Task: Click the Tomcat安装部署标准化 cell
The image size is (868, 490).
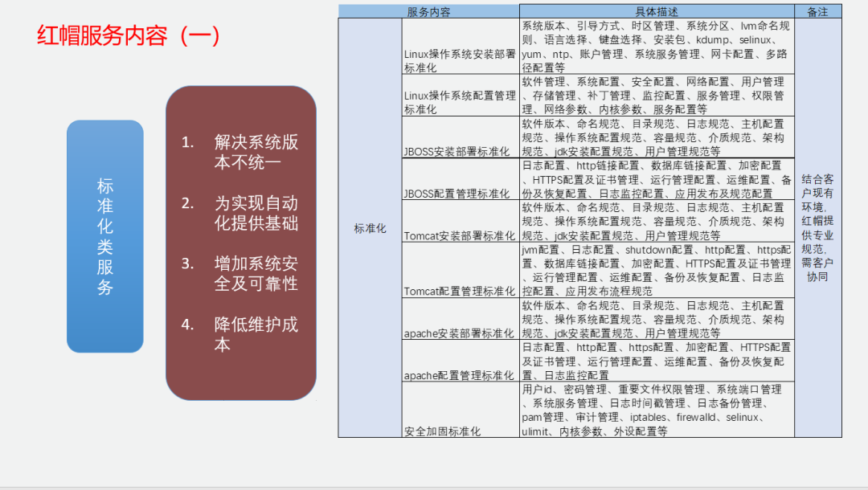Action: pos(461,221)
